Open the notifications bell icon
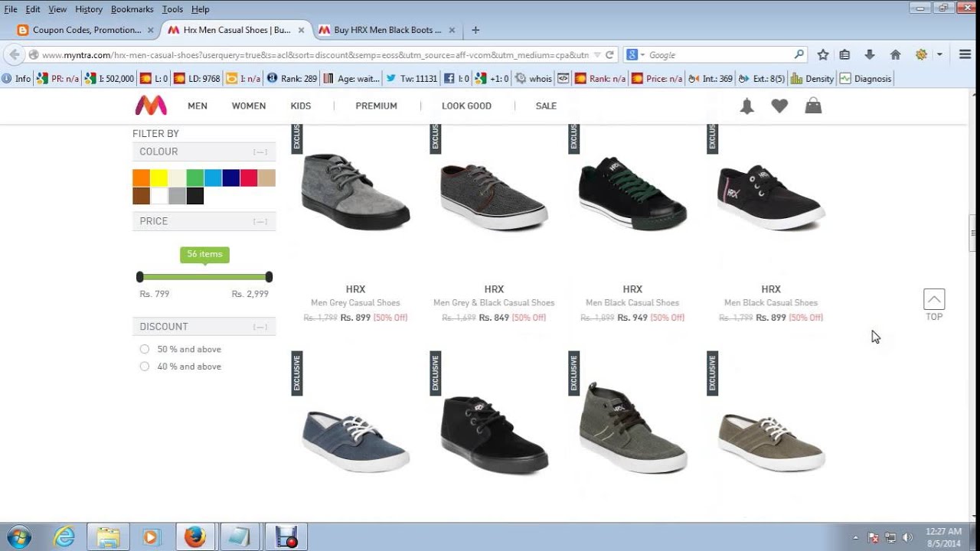Viewport: 980px width, 551px height. tap(746, 106)
